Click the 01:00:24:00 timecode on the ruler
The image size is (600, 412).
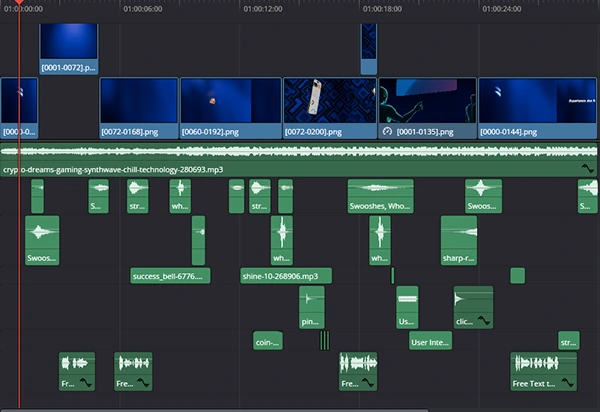click(502, 9)
